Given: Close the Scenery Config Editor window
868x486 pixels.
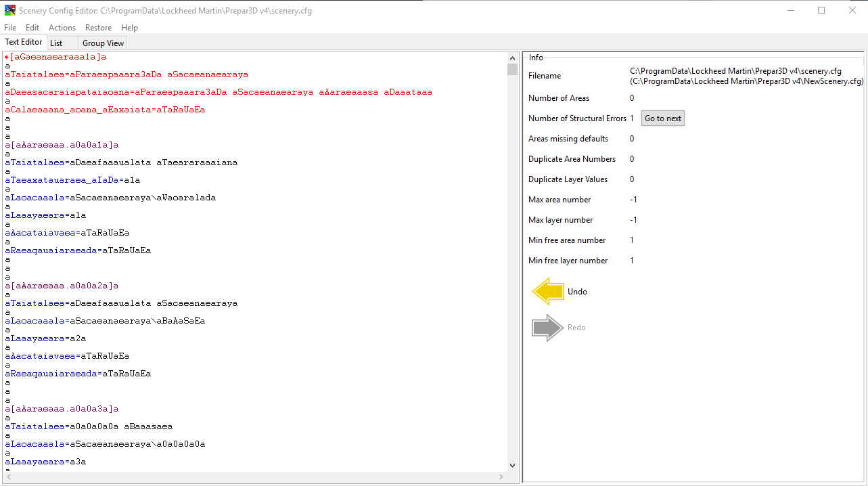Looking at the screenshot, I should tap(852, 11).
